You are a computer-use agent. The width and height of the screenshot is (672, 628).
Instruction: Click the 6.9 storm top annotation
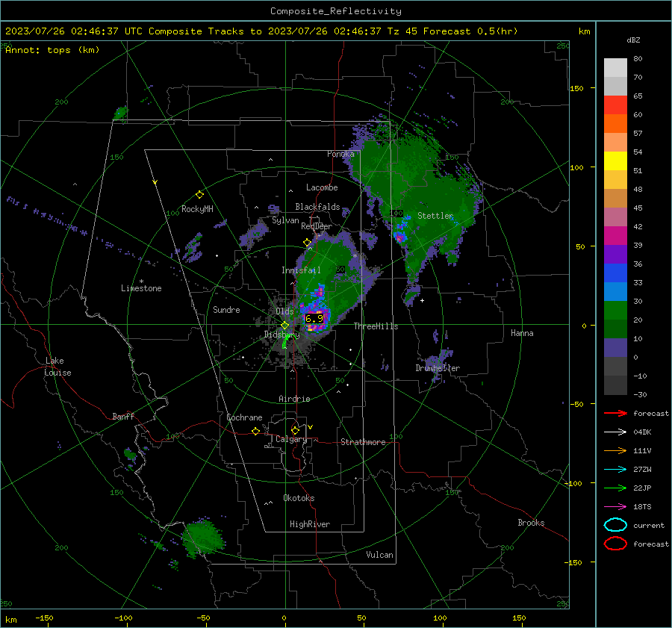pyautogui.click(x=314, y=319)
